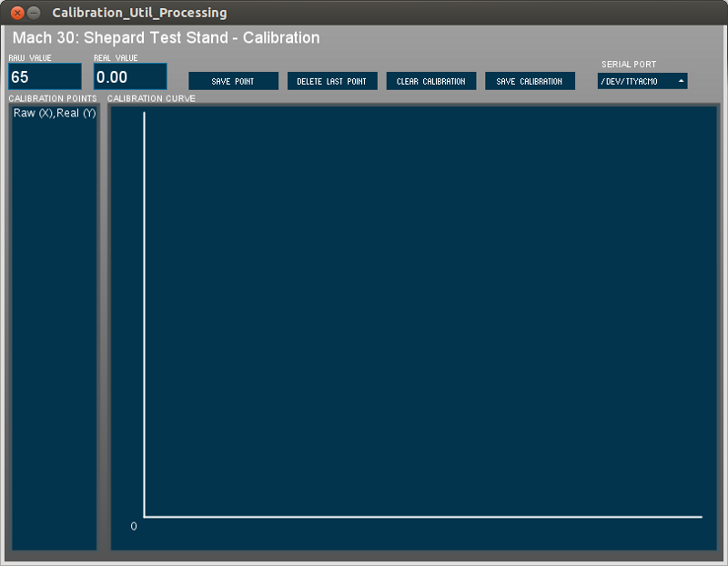Viewport: 728px width, 566px height.
Task: Click the Raw (X),Real (Y) list header
Action: click(54, 113)
